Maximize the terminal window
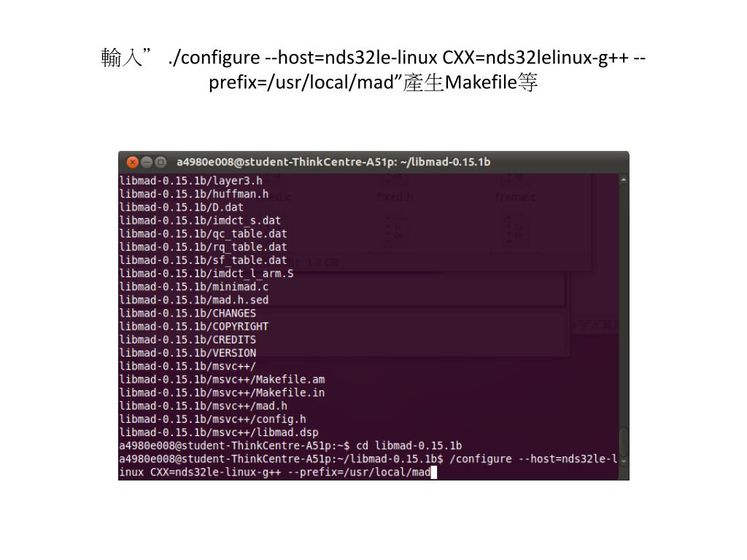747x560 pixels. pyautogui.click(x=161, y=163)
